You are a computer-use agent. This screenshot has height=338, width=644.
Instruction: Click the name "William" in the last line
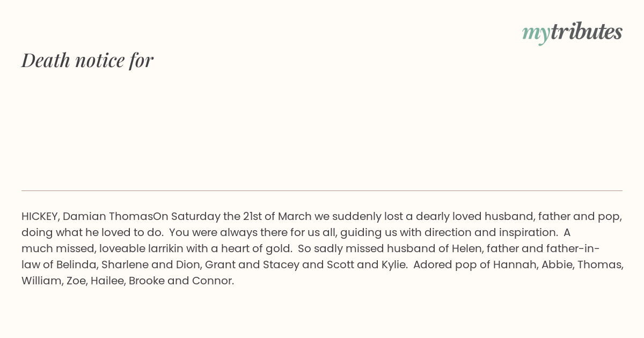(41, 281)
